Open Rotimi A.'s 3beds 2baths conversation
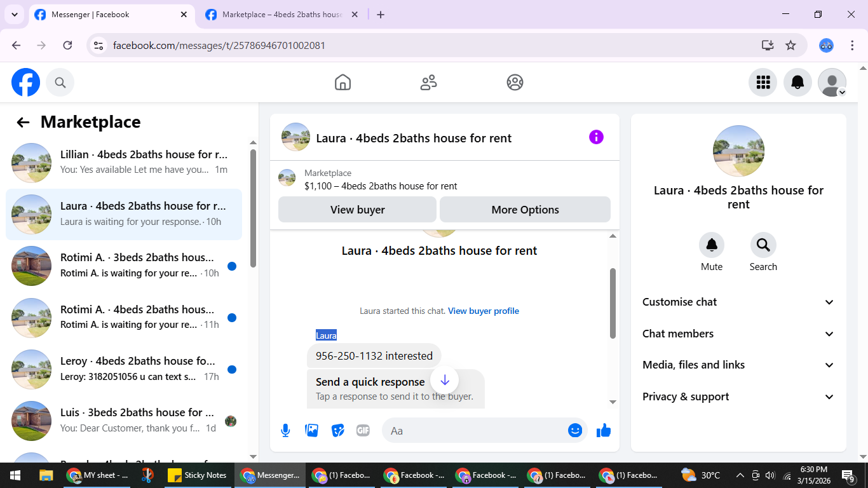This screenshot has width=868, height=488. pyautogui.click(x=124, y=266)
